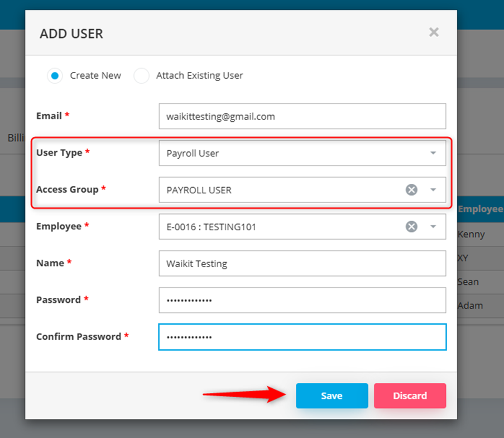
Task: Expand the Employee dropdown arrow
Action: click(x=433, y=227)
